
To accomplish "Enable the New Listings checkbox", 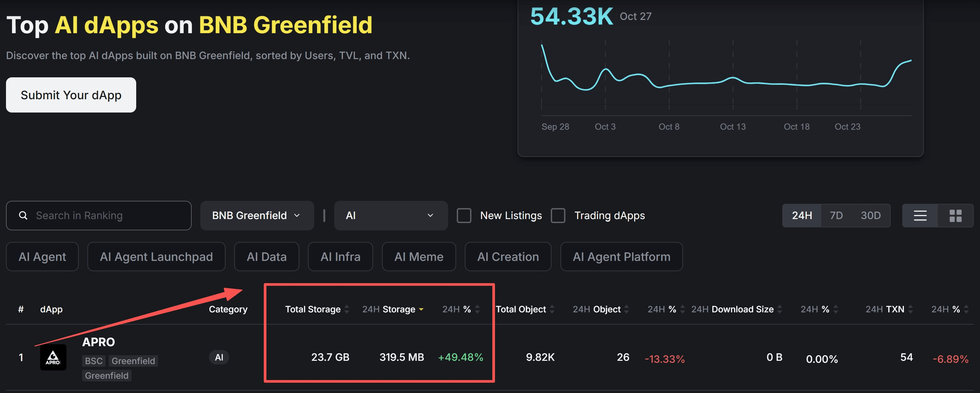I will pyautogui.click(x=464, y=215).
